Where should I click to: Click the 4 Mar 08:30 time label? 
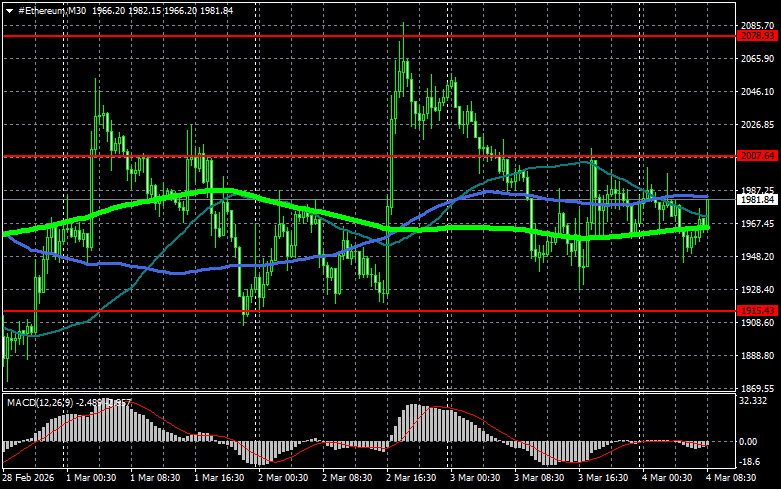(x=731, y=478)
